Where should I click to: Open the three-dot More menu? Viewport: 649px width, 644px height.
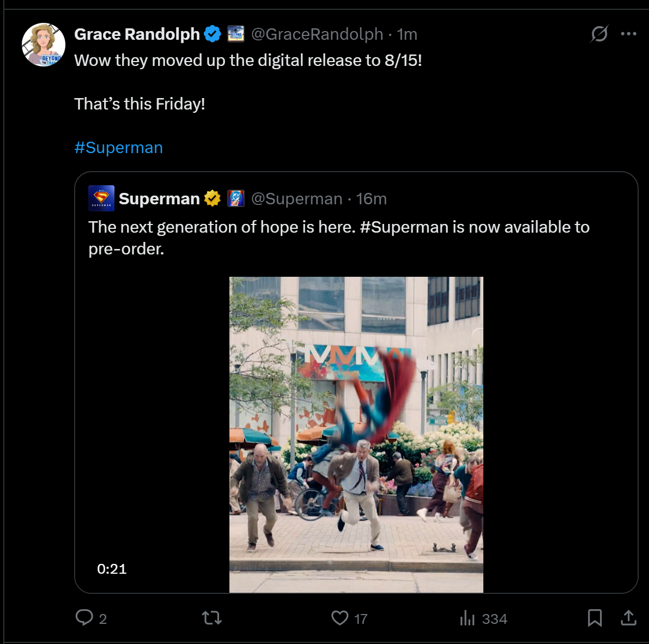click(x=628, y=34)
